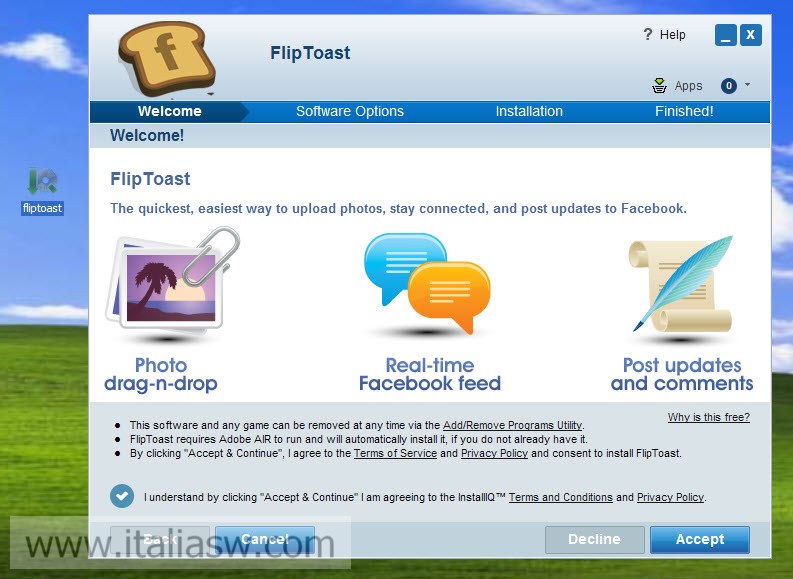Click the Help question mark icon
This screenshot has width=793, height=579.
click(647, 34)
